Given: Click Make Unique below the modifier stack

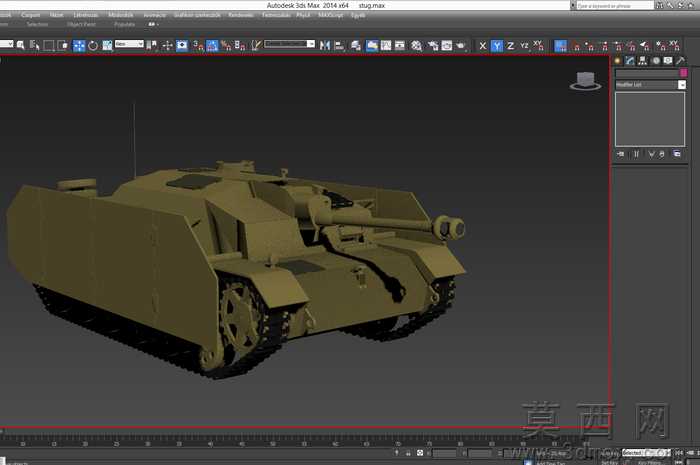Looking at the screenshot, I should pyautogui.click(x=651, y=154).
